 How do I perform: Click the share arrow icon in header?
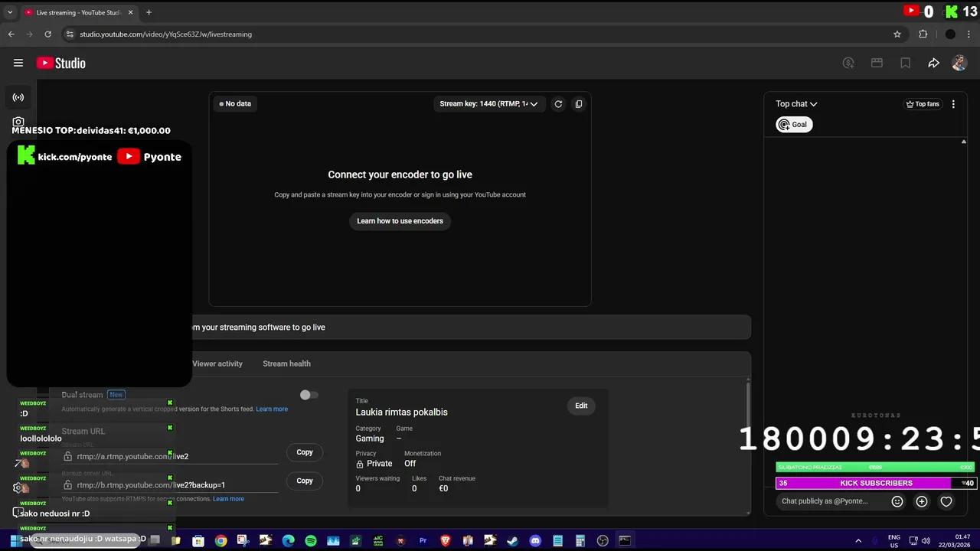pos(933,64)
